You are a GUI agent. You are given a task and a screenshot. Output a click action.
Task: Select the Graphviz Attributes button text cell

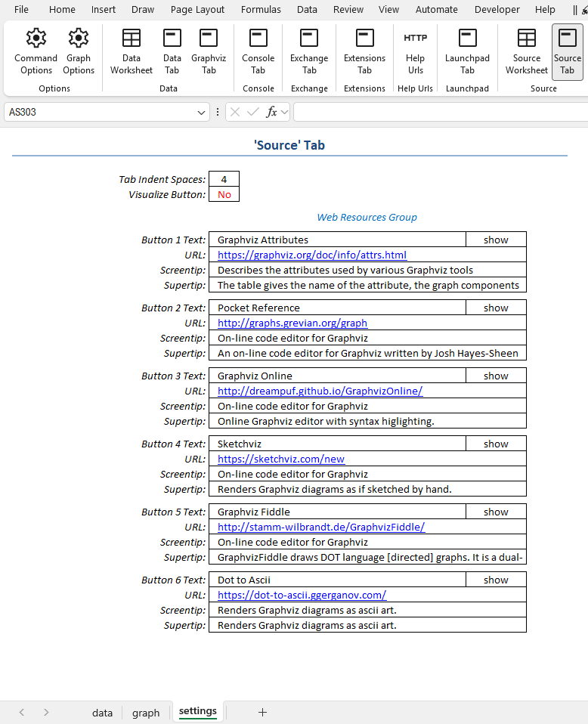coord(337,240)
